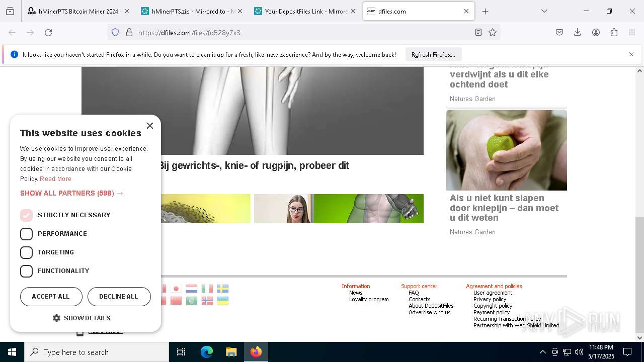644x362 pixels.
Task: Open the volume control in tray
Action: (579, 352)
